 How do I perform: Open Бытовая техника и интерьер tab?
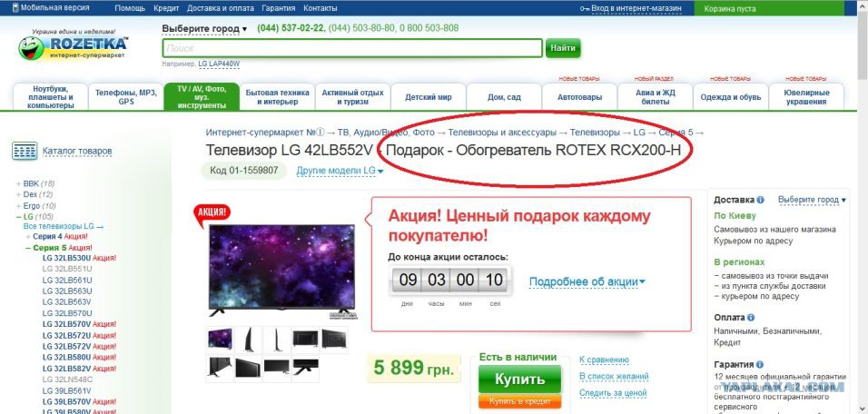pos(277,97)
